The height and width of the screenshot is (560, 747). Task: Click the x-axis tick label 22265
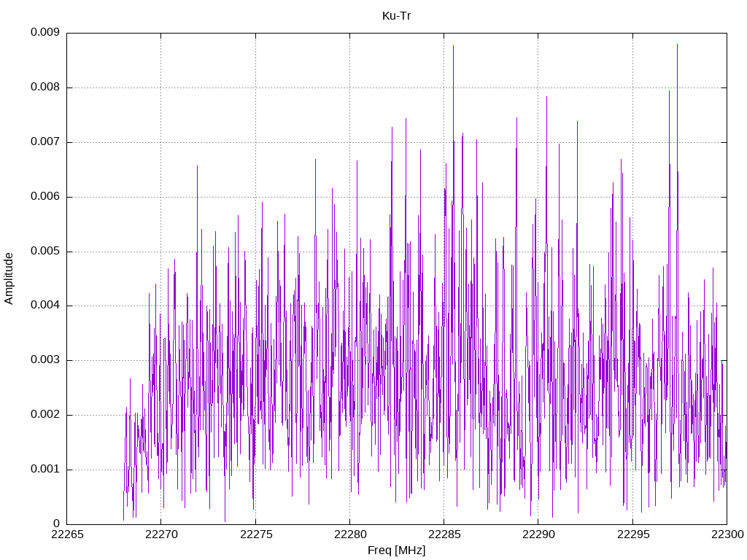tap(67, 534)
